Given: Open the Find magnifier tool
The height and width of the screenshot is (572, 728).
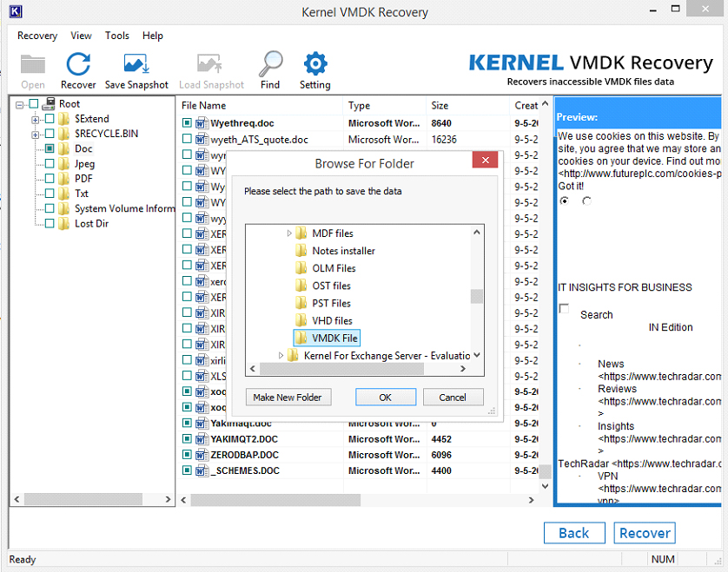Looking at the screenshot, I should point(270,64).
